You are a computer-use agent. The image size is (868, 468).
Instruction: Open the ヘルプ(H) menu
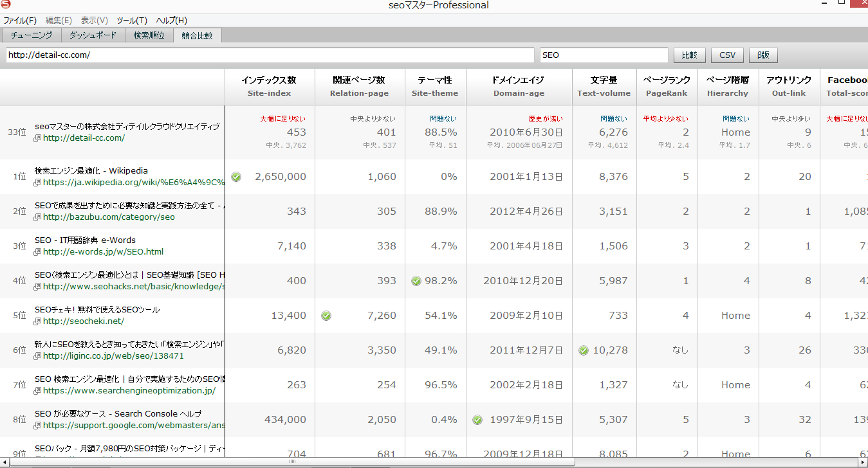(171, 21)
